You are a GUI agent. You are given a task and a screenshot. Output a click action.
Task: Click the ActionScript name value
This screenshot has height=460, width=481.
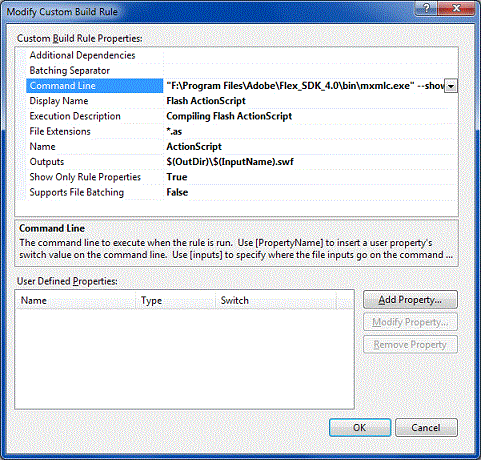[x=194, y=147]
